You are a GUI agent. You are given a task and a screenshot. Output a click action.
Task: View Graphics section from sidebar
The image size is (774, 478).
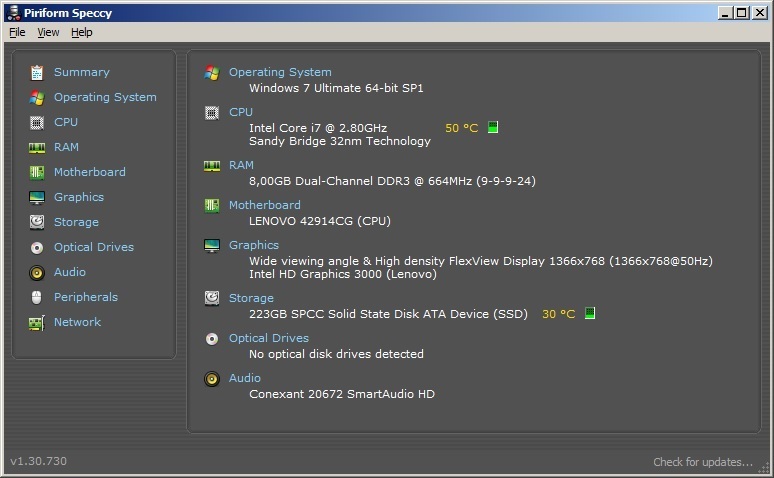point(79,197)
